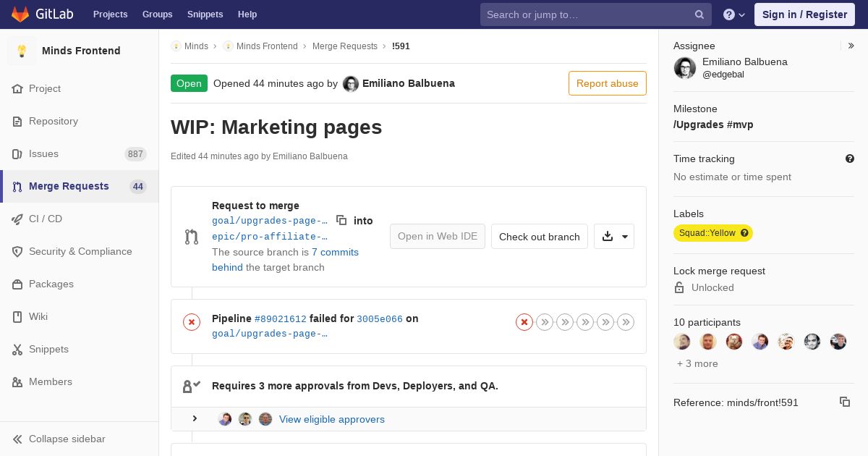868x456 pixels.
Task: Click the Report abuse button
Action: [608, 83]
